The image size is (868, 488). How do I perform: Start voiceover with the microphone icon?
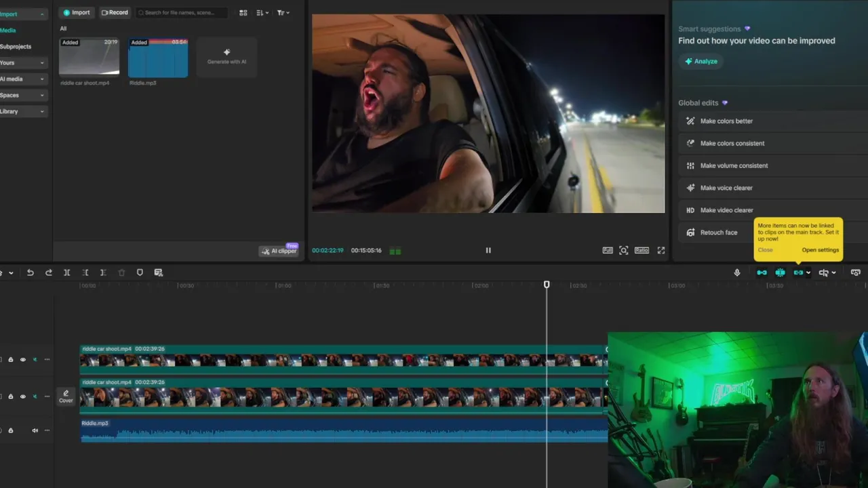737,272
